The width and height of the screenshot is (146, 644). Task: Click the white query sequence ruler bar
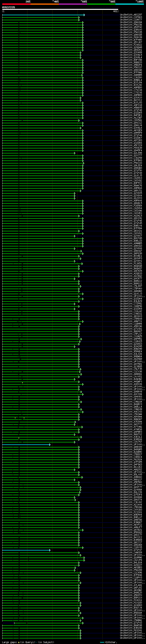point(60,10)
